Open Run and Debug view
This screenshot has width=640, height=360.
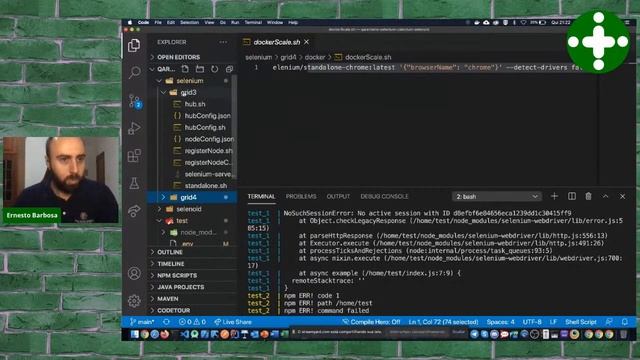click(x=134, y=128)
